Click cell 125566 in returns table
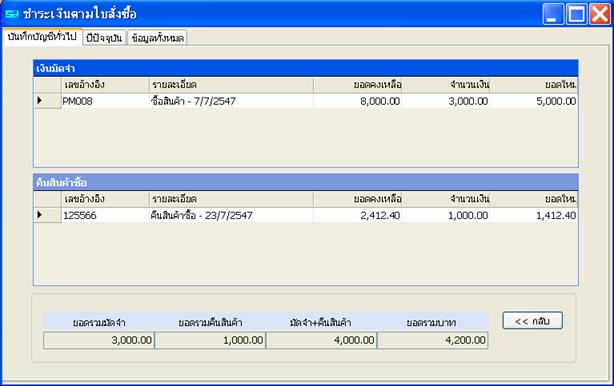The width and height of the screenshot is (614, 386). coord(105,215)
